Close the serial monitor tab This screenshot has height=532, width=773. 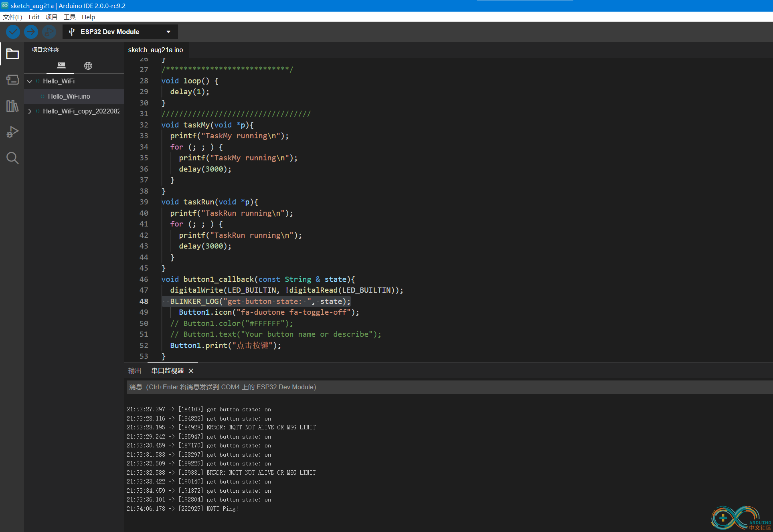pos(191,371)
